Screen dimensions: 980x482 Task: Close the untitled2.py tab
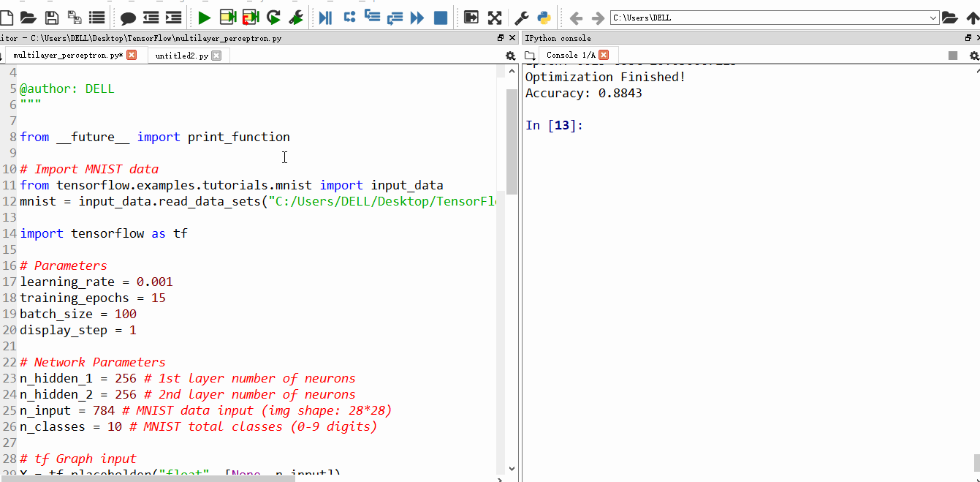click(216, 55)
